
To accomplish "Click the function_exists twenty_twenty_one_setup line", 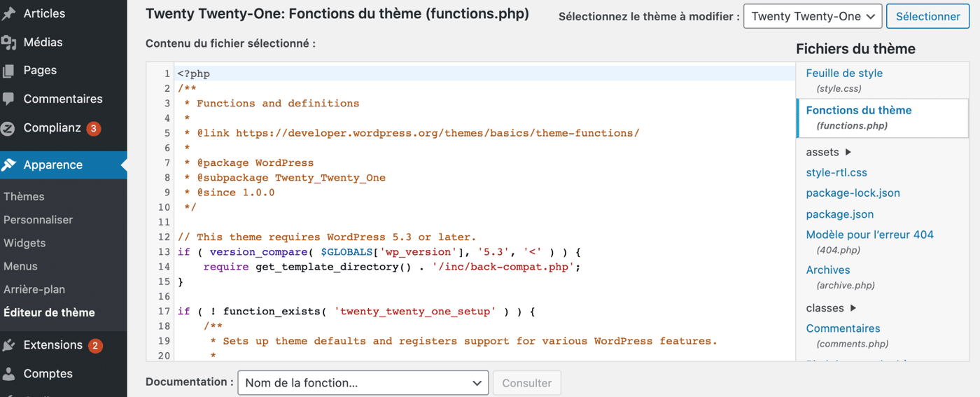I will pyautogui.click(x=356, y=312).
